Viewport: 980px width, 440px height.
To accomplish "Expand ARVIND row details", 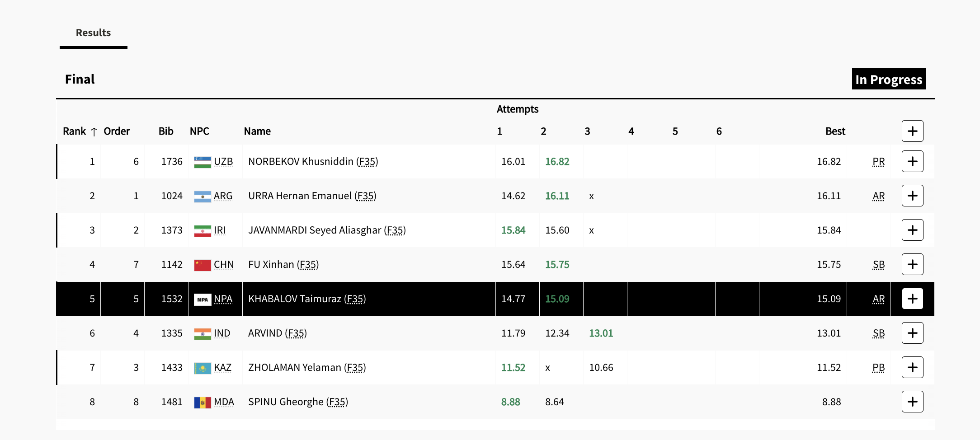I will 912,333.
